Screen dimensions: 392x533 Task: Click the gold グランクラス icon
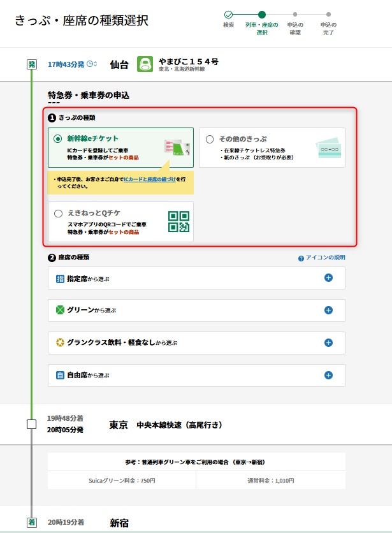point(60,343)
